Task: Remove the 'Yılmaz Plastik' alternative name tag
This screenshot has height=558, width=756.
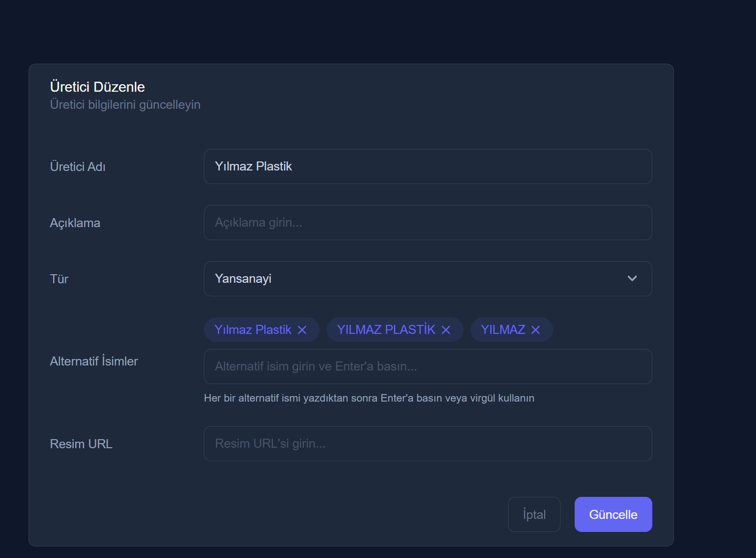Action: [x=302, y=330]
